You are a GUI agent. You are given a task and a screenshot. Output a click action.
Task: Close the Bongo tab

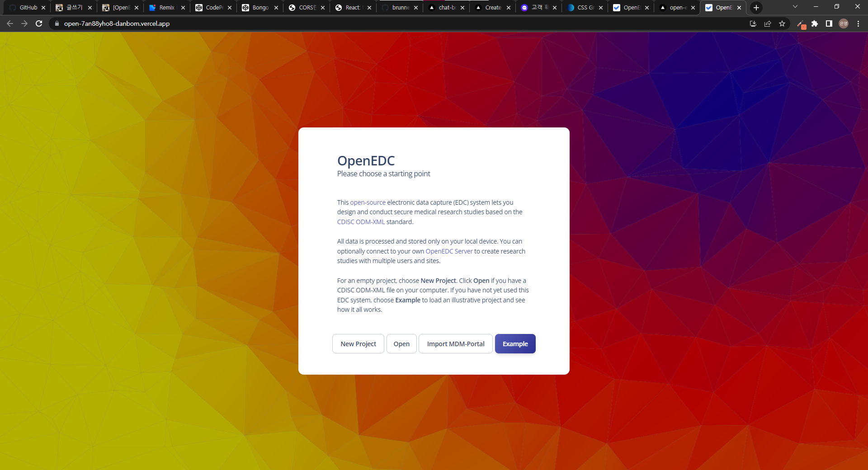click(276, 8)
